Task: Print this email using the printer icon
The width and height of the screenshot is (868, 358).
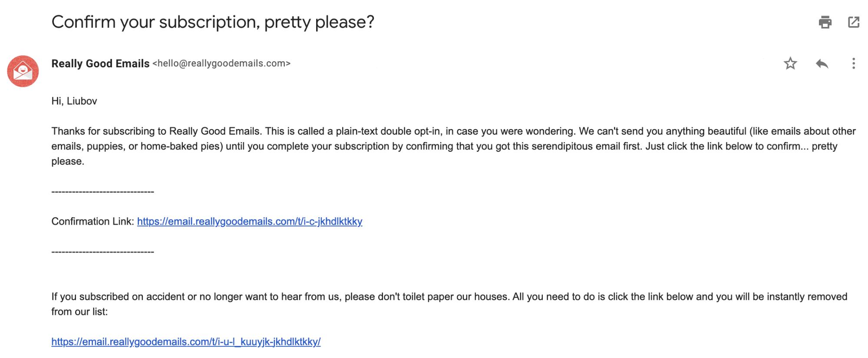Action: click(825, 22)
